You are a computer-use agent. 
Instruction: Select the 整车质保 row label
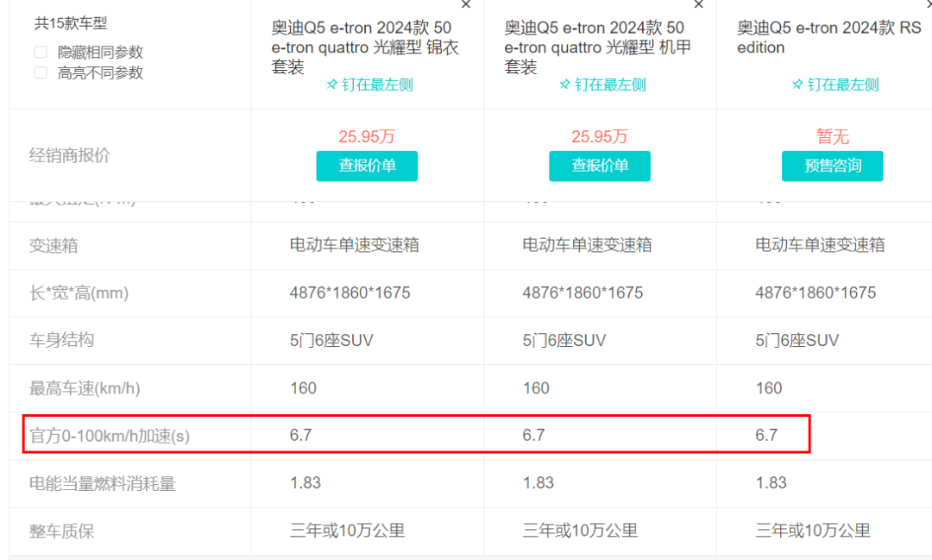pos(61,531)
